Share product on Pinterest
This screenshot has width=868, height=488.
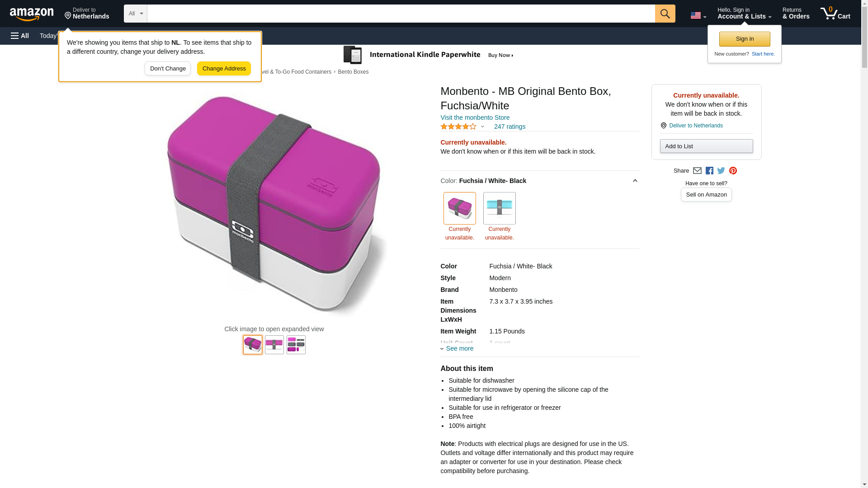(733, 171)
